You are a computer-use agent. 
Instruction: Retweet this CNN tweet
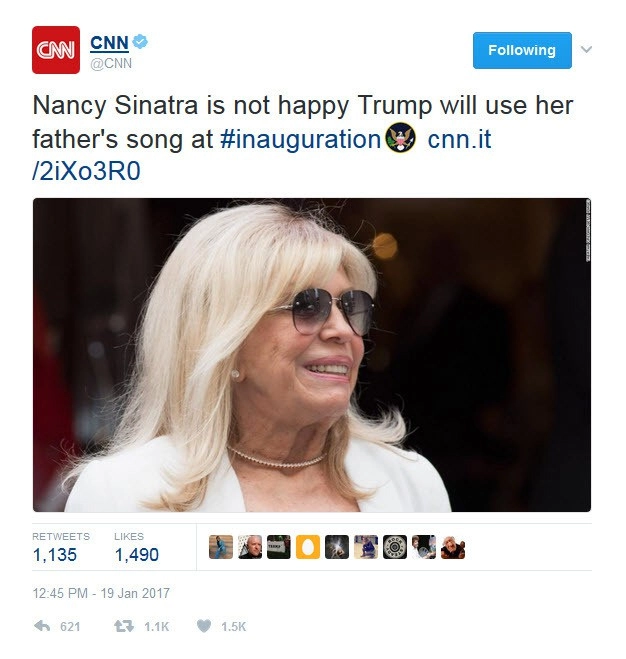point(126,626)
